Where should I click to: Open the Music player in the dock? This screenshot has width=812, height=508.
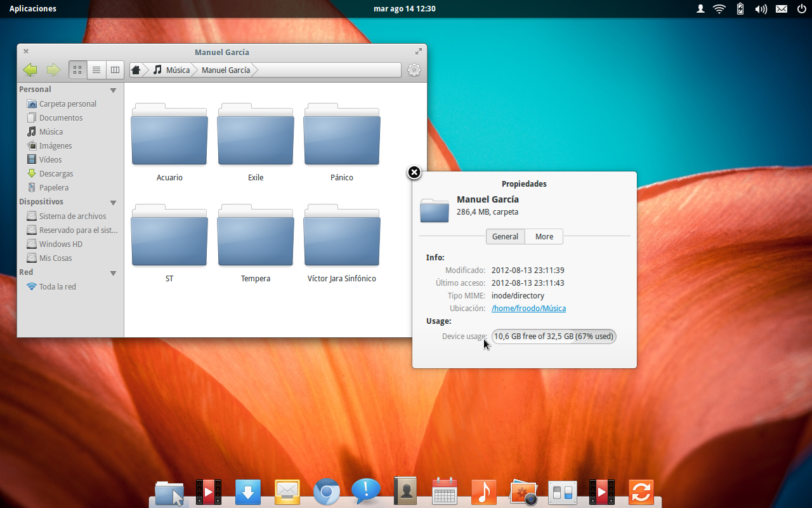click(x=483, y=491)
